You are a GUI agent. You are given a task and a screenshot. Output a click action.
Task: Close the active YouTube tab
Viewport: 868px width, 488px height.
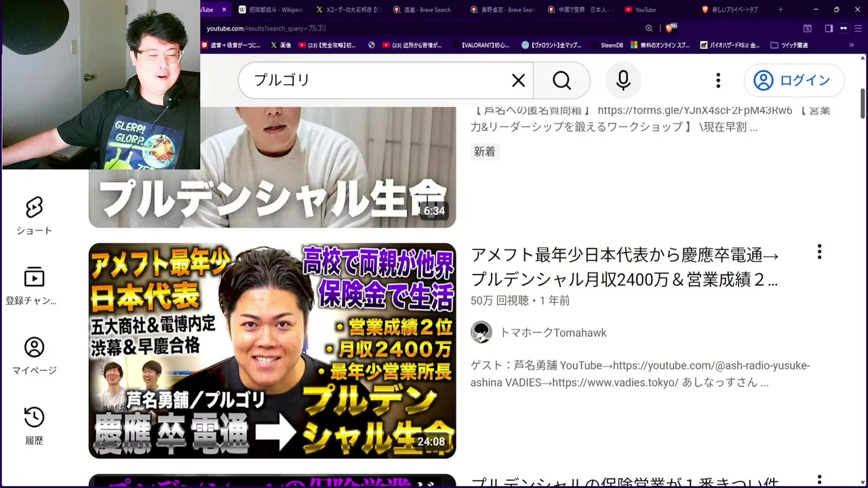(x=224, y=9)
